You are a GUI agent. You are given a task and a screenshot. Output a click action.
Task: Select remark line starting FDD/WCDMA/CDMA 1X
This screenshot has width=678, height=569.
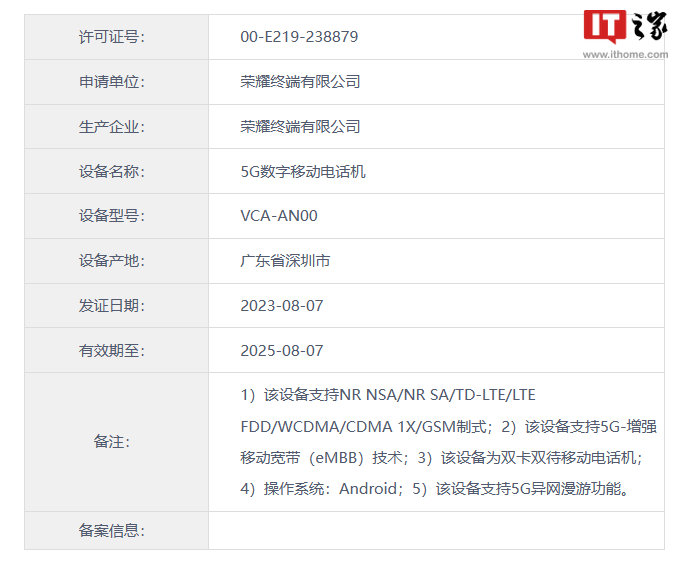(x=449, y=427)
